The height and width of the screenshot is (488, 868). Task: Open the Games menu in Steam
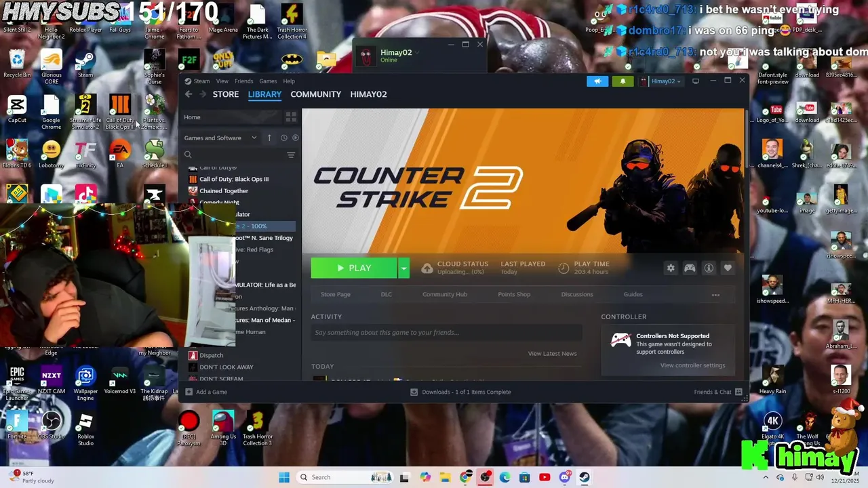click(268, 81)
